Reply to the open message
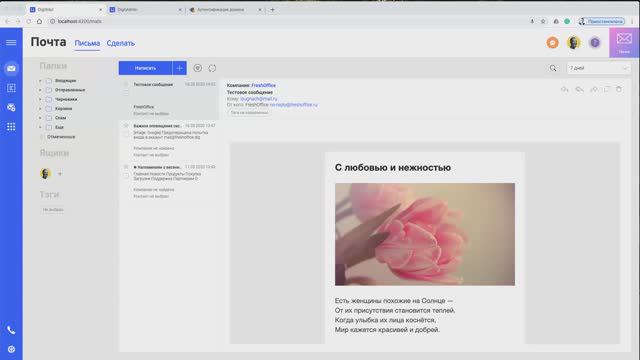Image resolution: width=640 pixels, height=360 pixels. pos(564,89)
